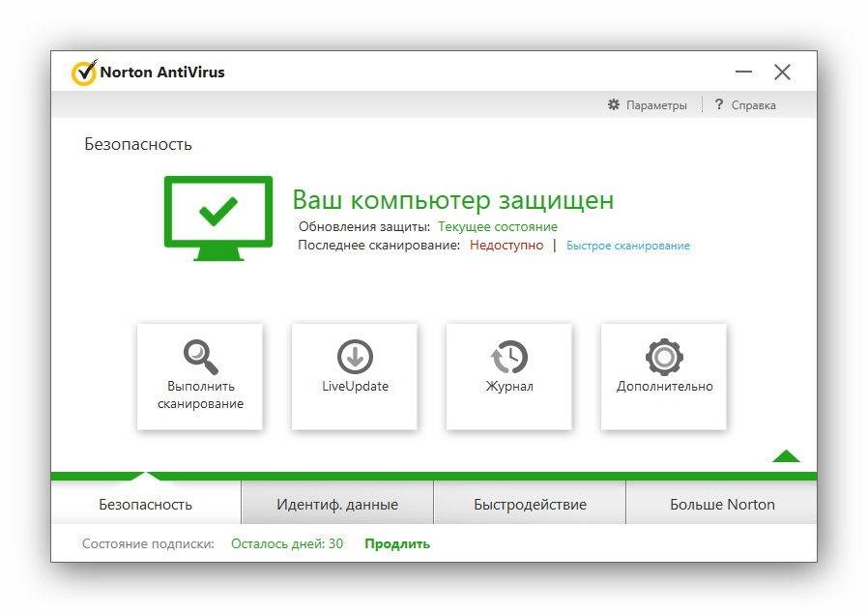Click the Безопасность section heading

[138, 144]
